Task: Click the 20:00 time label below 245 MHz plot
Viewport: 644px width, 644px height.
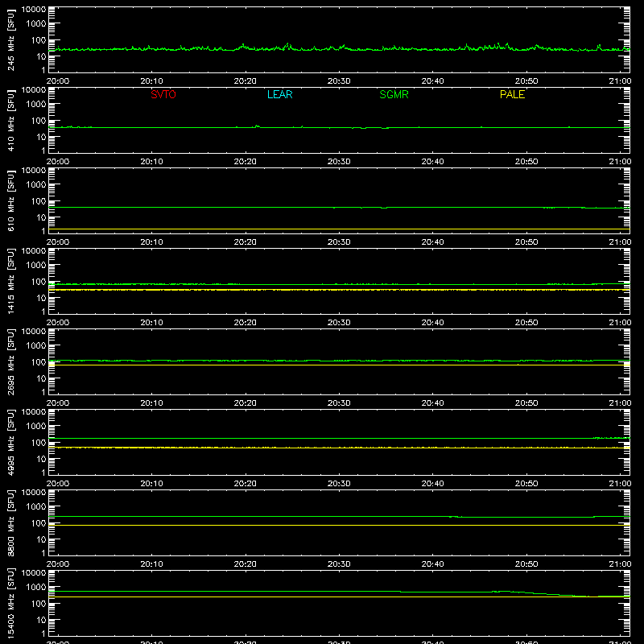Action: pos(58,81)
